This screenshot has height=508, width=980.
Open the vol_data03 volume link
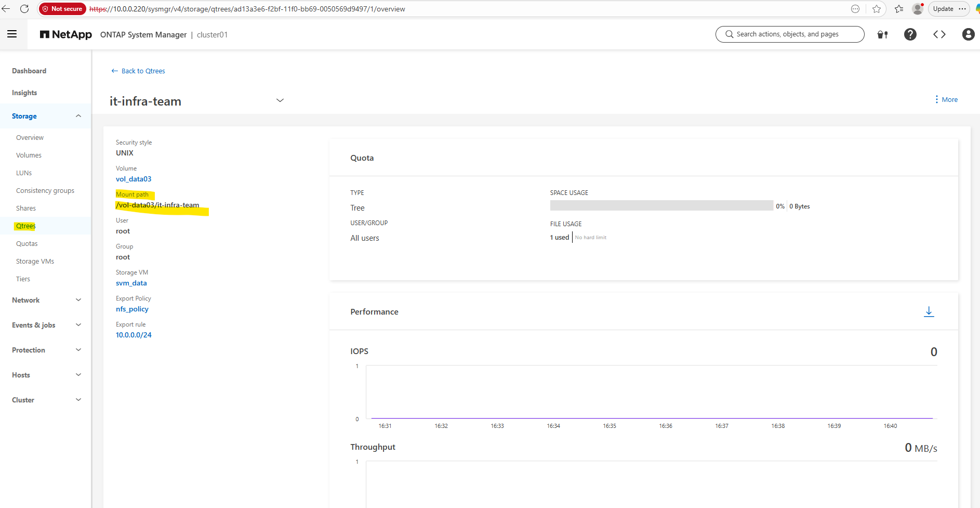pyautogui.click(x=134, y=179)
